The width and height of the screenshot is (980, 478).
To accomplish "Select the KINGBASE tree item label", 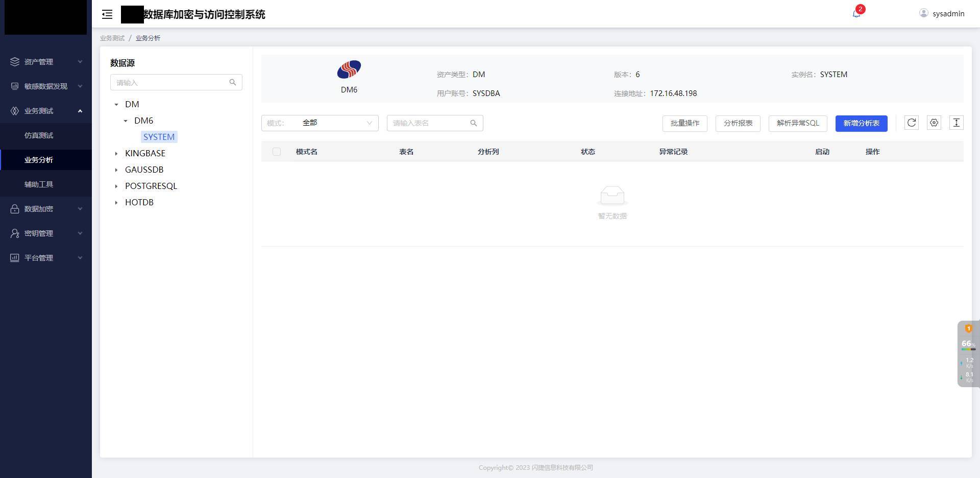I will click(145, 153).
